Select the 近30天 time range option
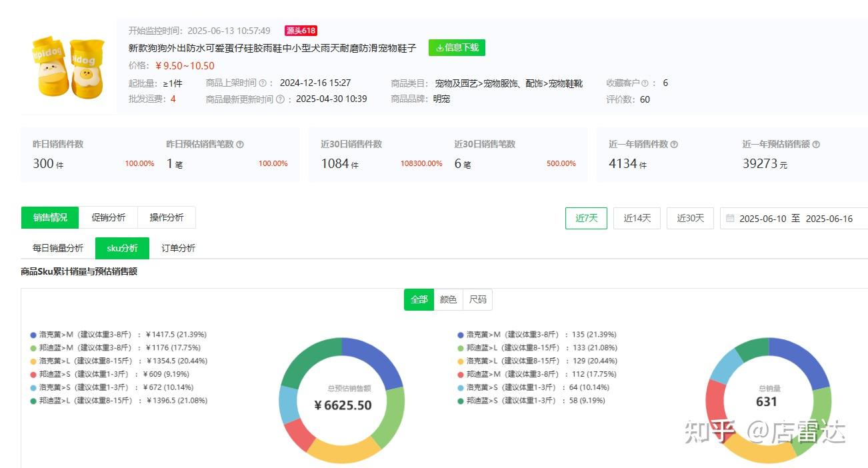 689,218
